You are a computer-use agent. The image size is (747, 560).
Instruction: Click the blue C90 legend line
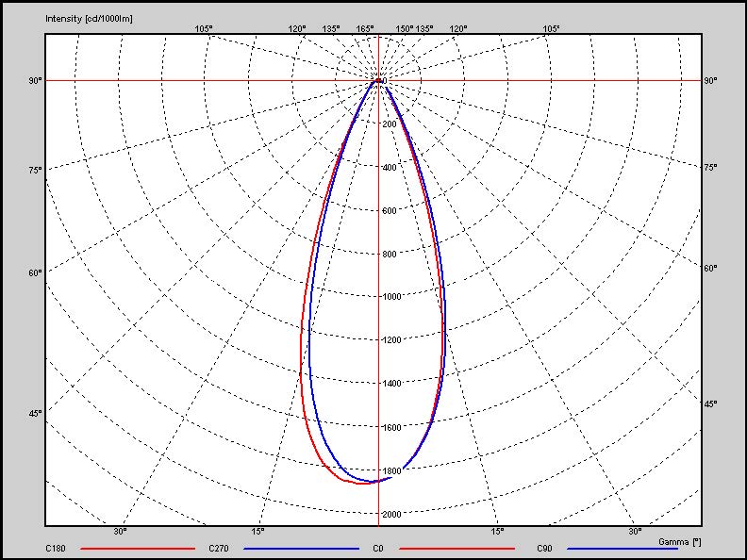pyautogui.click(x=622, y=548)
